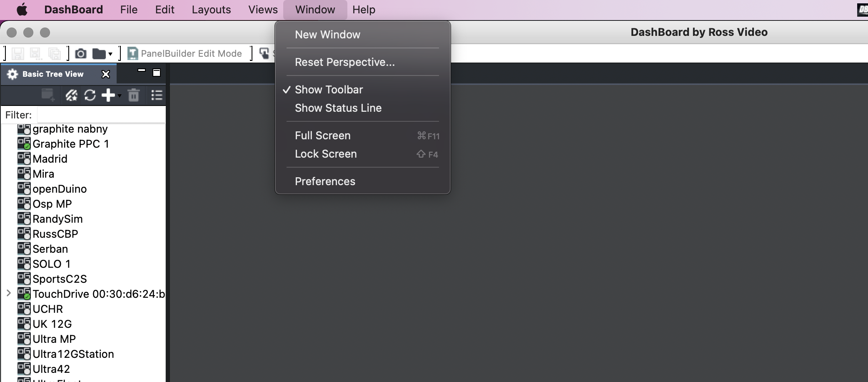Click the trash delete icon in tree view
868x382 pixels.
(x=134, y=95)
